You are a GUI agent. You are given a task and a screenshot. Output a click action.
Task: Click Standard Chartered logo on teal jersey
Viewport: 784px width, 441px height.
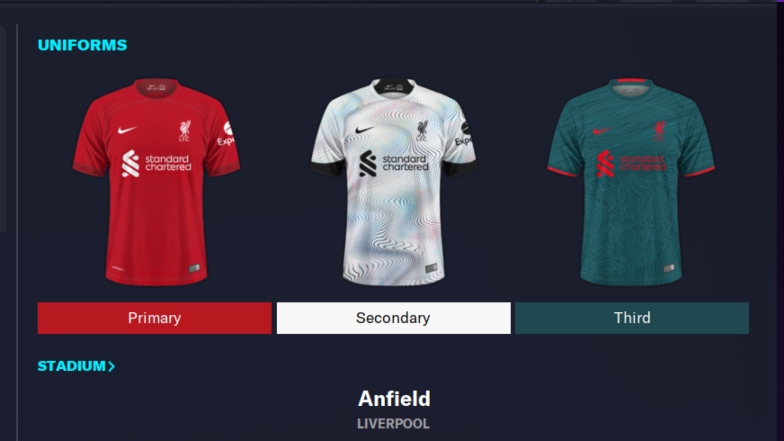coord(631,164)
